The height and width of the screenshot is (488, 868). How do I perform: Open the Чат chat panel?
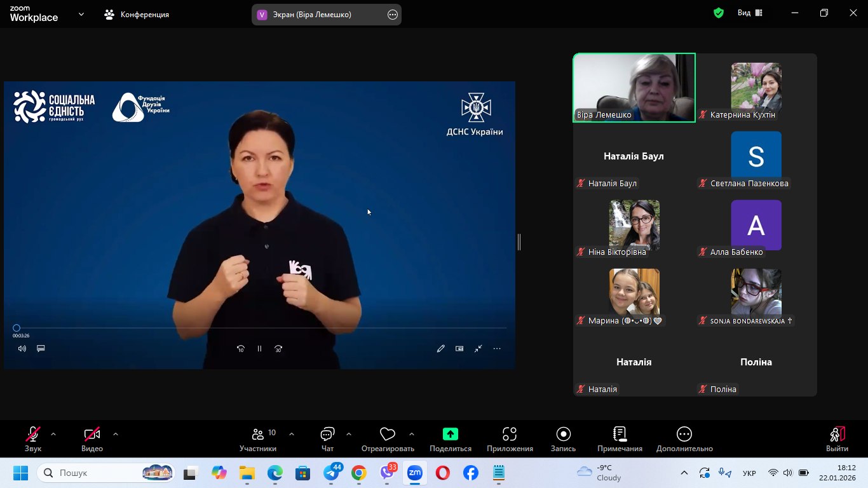pyautogui.click(x=327, y=435)
